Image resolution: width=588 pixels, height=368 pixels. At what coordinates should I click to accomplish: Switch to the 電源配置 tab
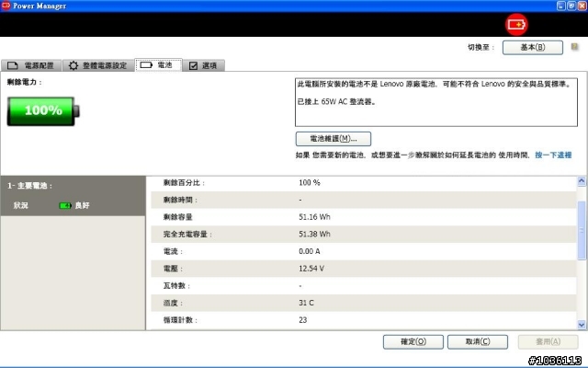pos(30,65)
